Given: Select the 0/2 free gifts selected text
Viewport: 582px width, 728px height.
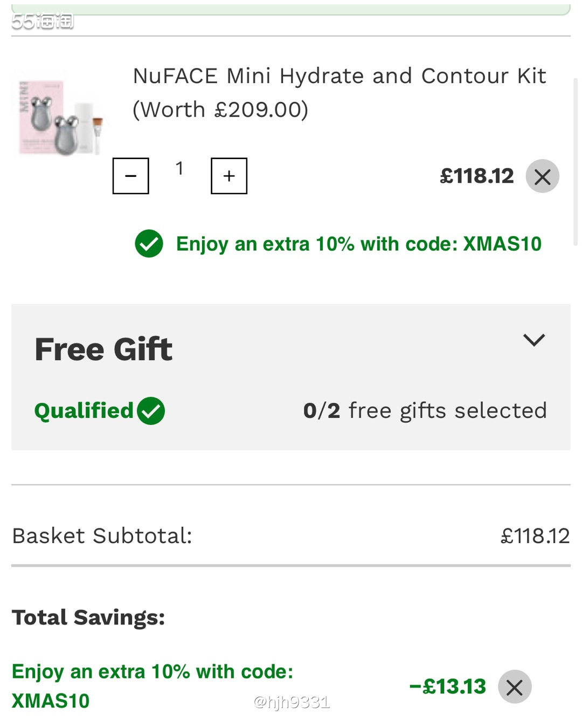Looking at the screenshot, I should [425, 411].
